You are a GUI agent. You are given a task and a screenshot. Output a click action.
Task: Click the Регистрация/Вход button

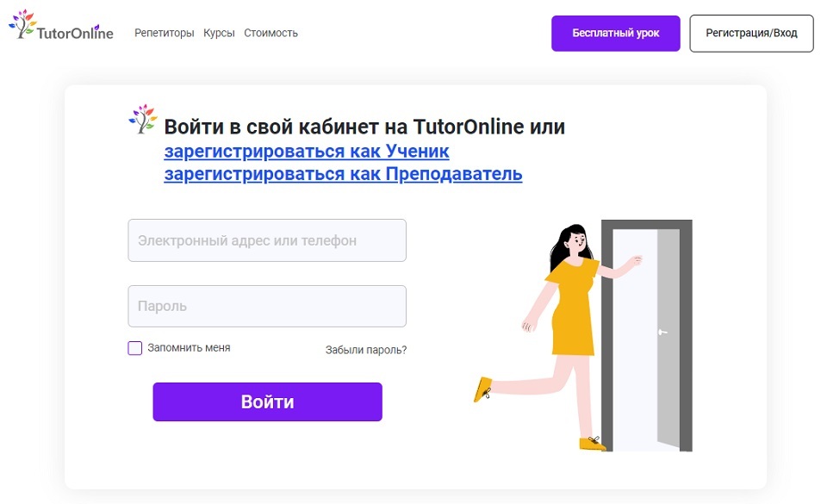751,34
